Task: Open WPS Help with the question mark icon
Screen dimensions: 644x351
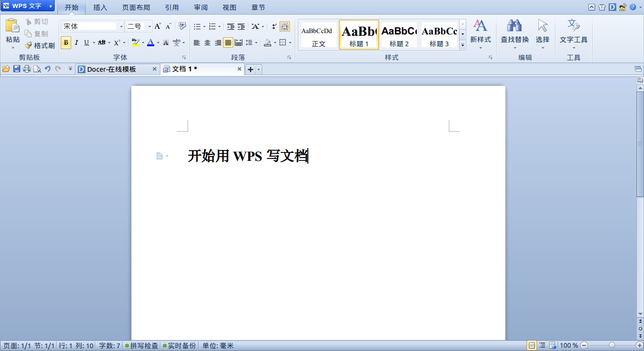Action: click(x=633, y=7)
